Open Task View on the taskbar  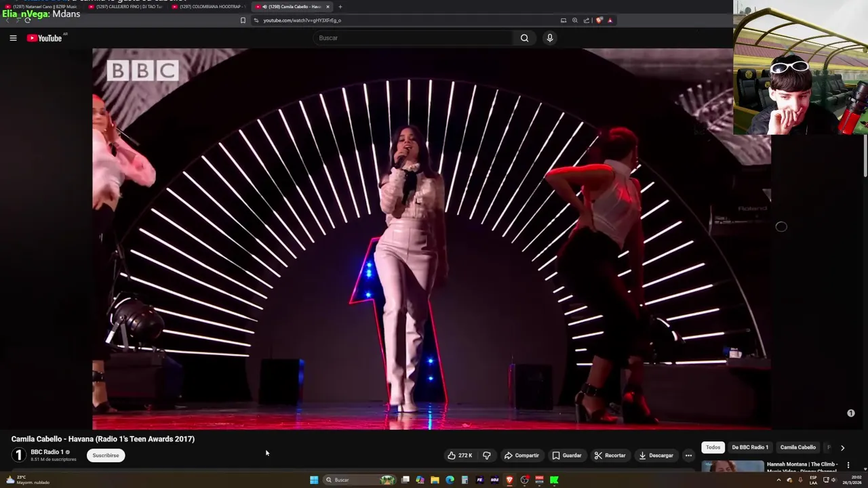[405, 480]
